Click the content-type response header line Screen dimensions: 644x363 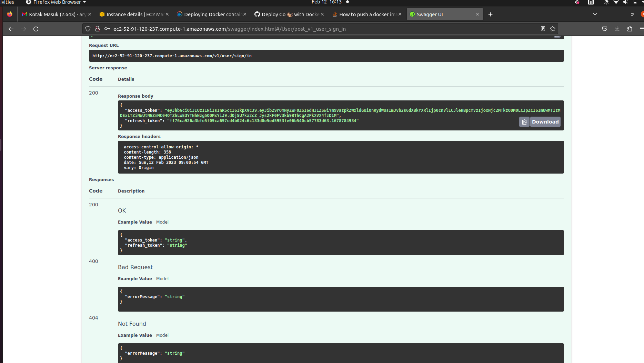(x=161, y=157)
